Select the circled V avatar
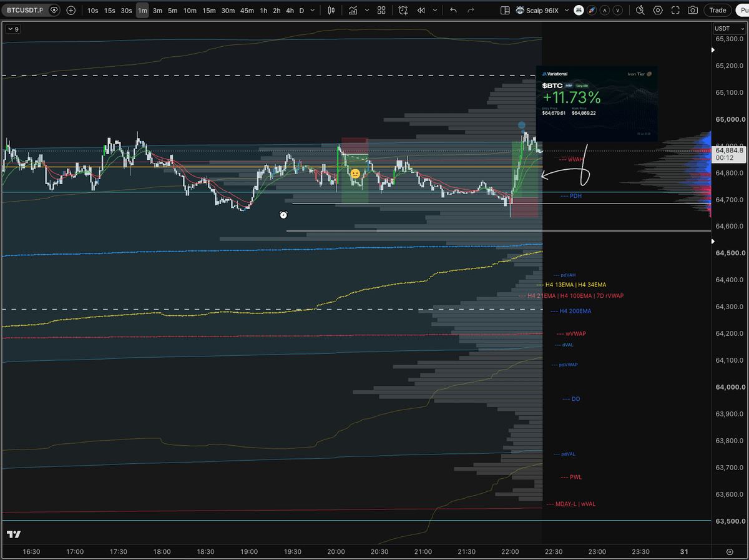 tap(618, 10)
